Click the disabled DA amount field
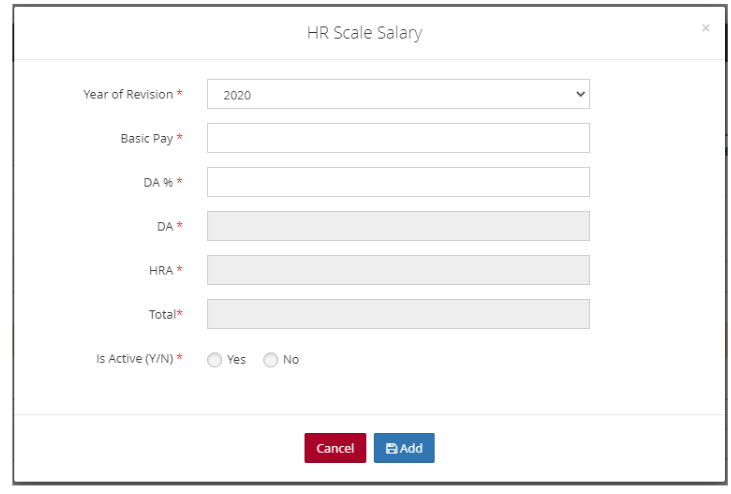731x494 pixels. (398, 226)
